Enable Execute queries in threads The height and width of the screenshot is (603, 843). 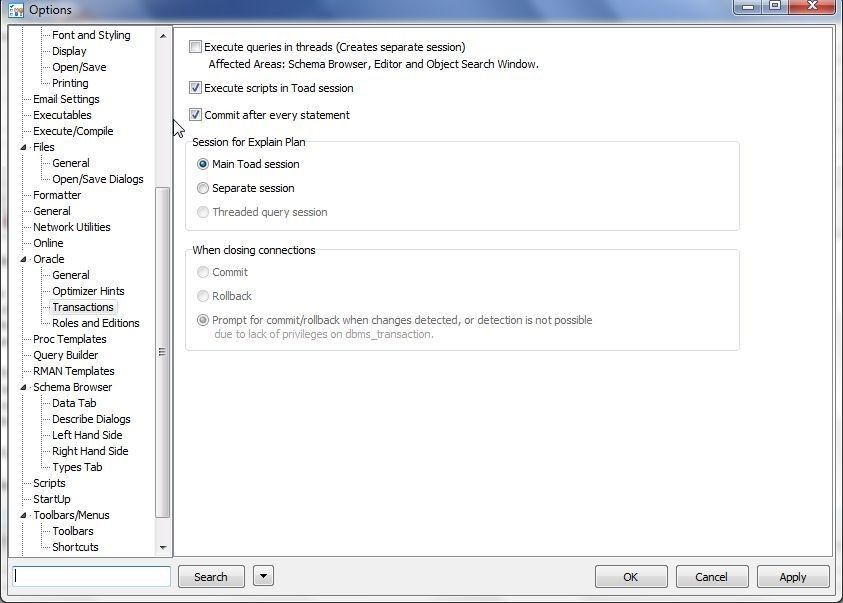(196, 46)
